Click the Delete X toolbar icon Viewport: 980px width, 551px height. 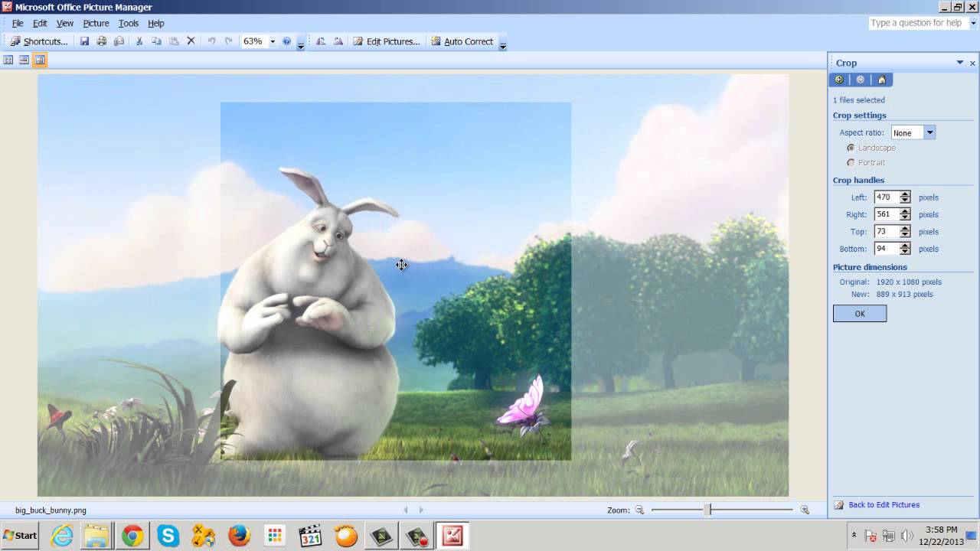click(191, 41)
